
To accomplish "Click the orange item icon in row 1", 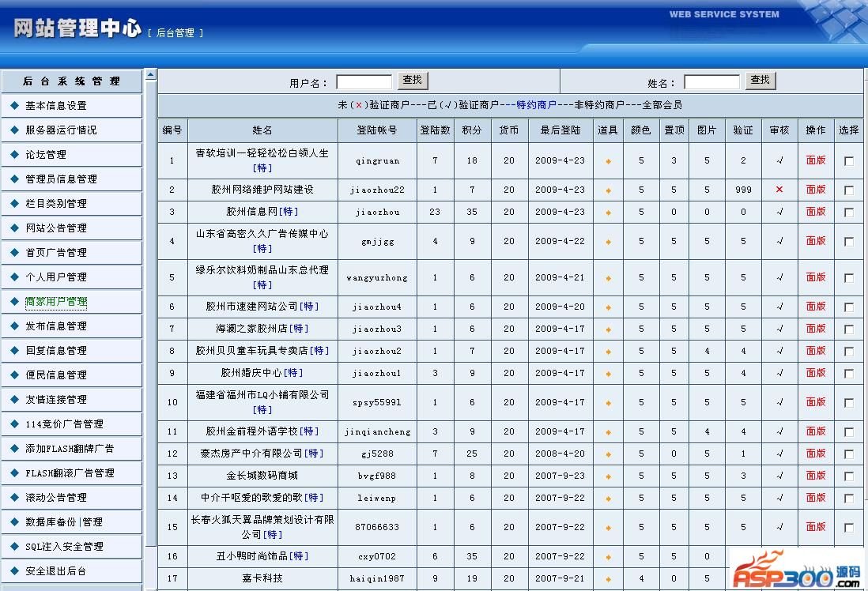I will [x=608, y=162].
